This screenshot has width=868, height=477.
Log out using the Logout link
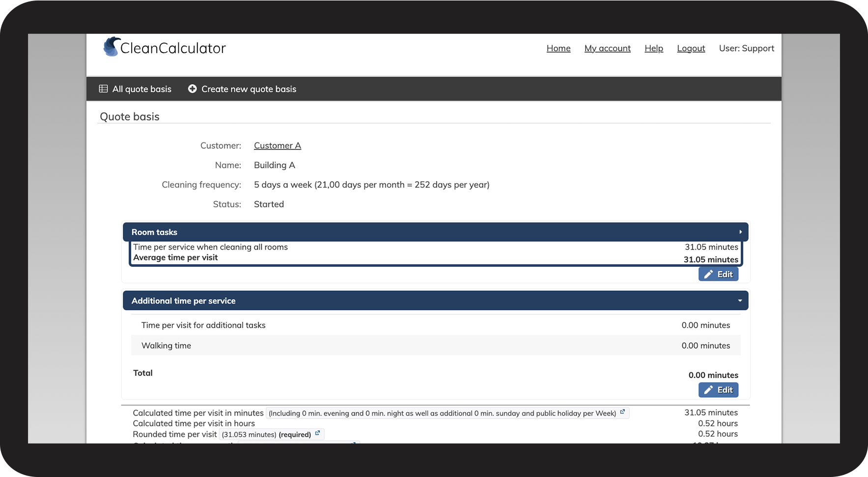[691, 48]
